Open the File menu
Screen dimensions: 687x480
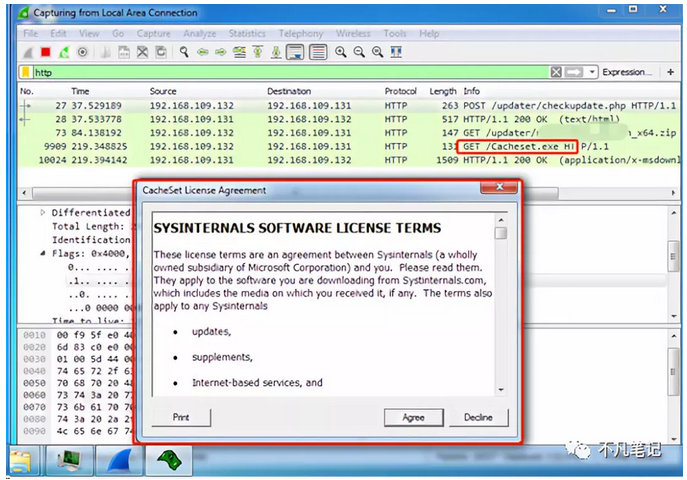[31, 34]
